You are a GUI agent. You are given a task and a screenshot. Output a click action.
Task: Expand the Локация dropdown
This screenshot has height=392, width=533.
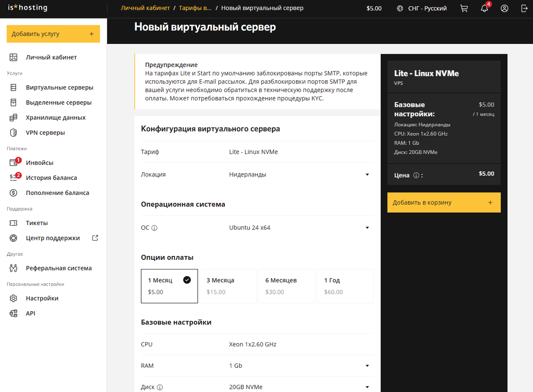tap(367, 174)
